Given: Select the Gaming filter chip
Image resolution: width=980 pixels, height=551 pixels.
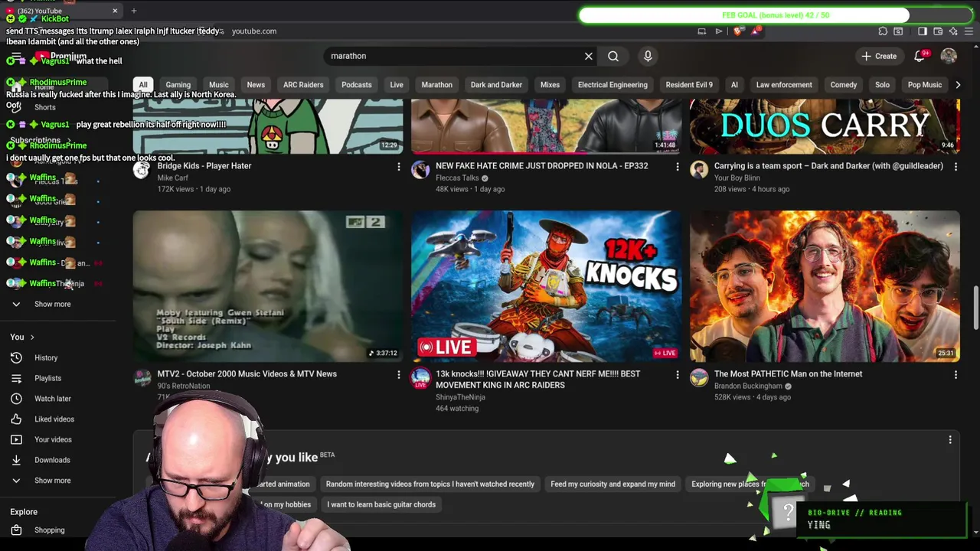Looking at the screenshot, I should pos(178,85).
